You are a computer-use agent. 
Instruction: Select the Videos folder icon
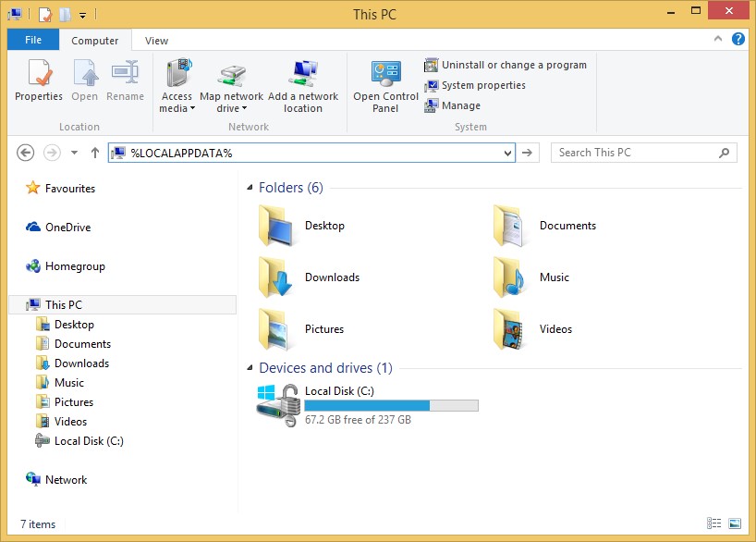(x=510, y=329)
